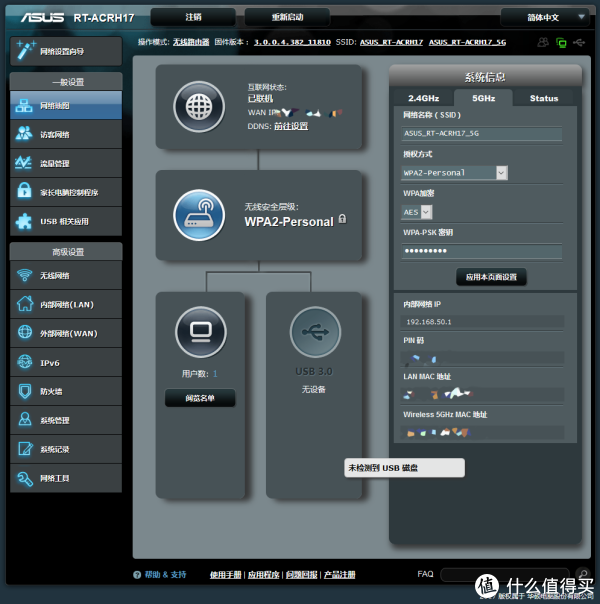600x604 pixels.
Task: Open 网络地图 menu item
Action: pos(66,105)
